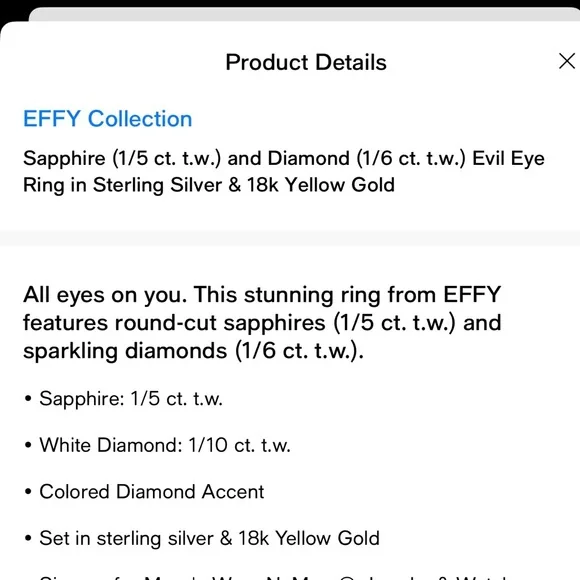Tap the gray background sheet behind the panel
Screen dimensions: 580x580
click(x=303, y=14)
